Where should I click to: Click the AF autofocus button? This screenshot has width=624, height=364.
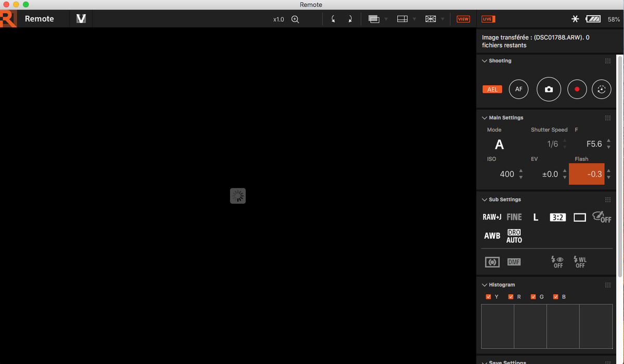518,89
